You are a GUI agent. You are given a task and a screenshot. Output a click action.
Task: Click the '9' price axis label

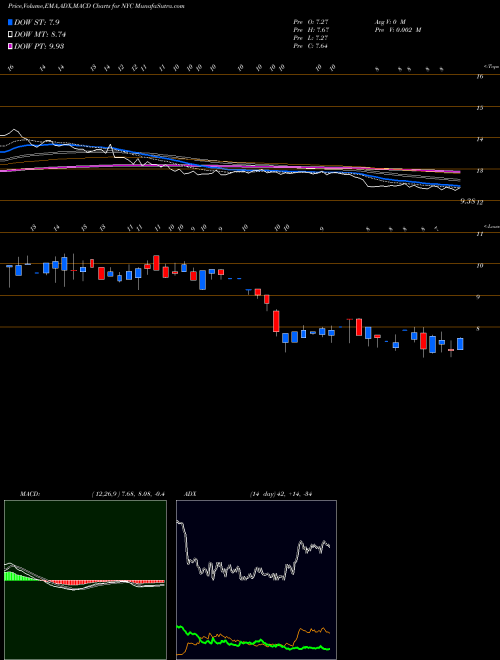[479, 297]
